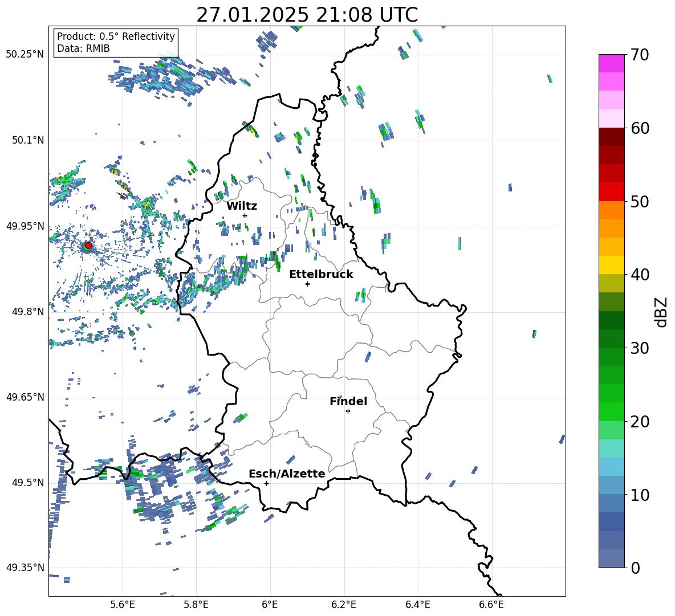The image size is (675, 616).
Task: Click the latitude label 50.1°N
Action: pos(27,141)
